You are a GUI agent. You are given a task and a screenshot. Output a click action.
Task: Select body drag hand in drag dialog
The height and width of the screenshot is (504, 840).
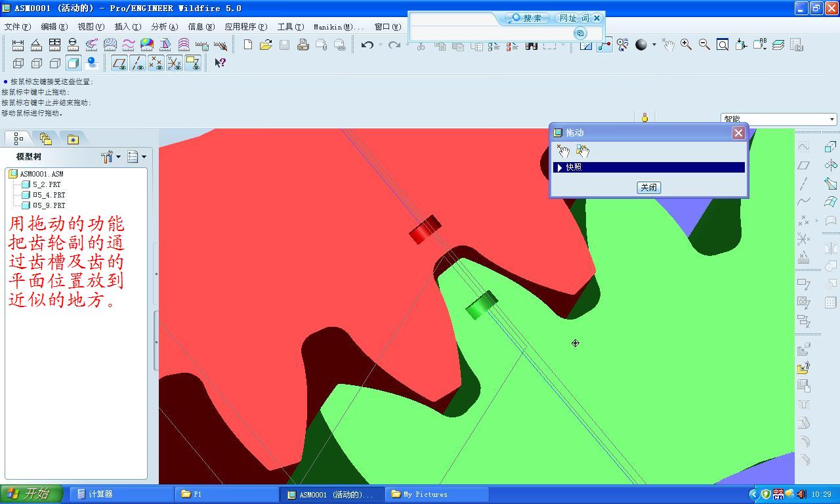582,151
